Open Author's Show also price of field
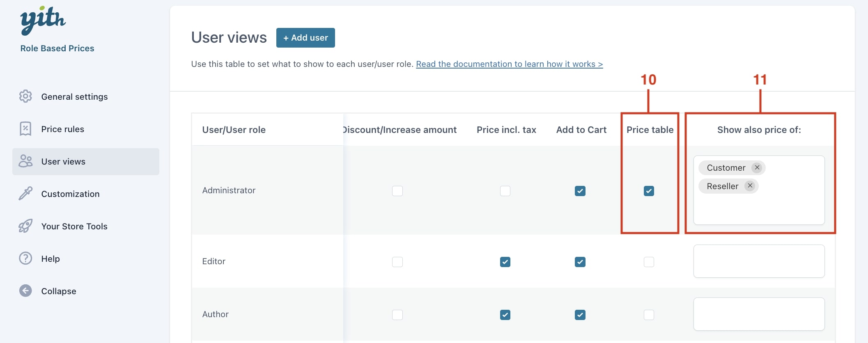The width and height of the screenshot is (868, 343). coord(759,314)
